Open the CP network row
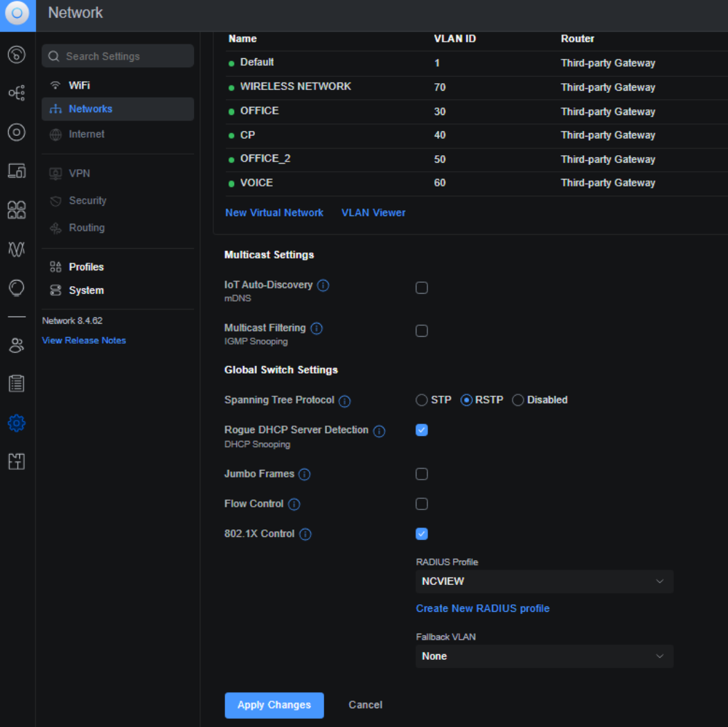Image resolution: width=728 pixels, height=727 pixels. coord(477,135)
